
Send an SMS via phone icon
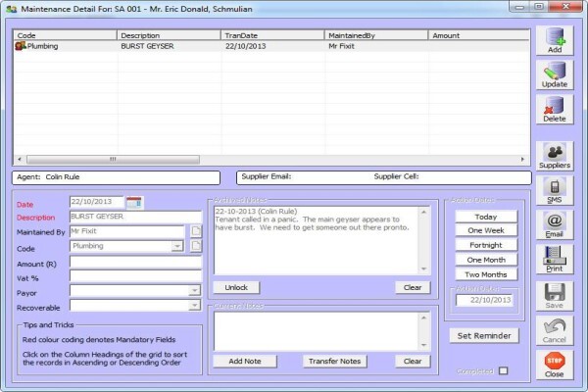[555, 190]
